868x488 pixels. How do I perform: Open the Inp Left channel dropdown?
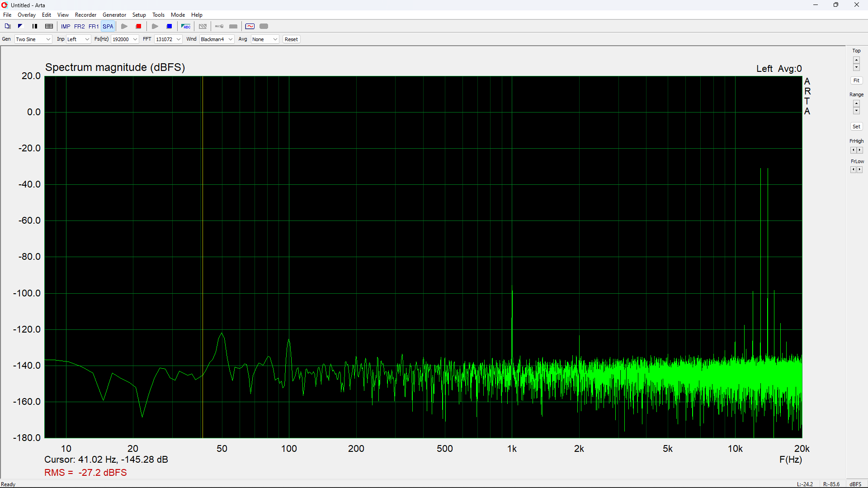(79, 39)
